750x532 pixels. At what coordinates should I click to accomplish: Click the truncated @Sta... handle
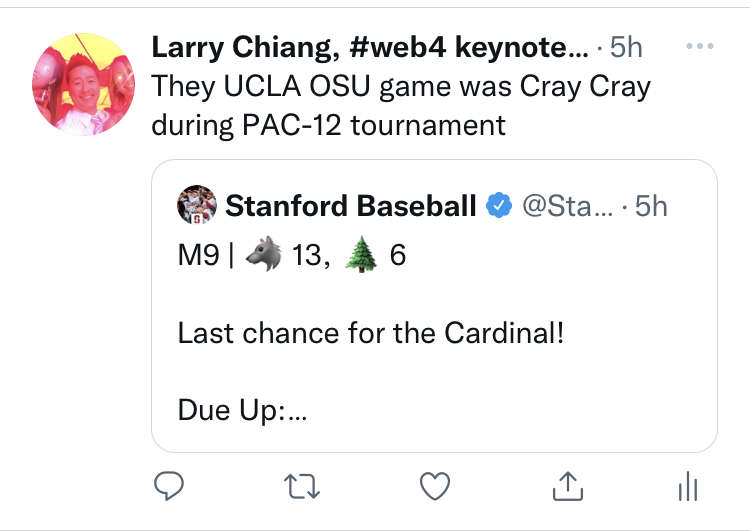pyautogui.click(x=564, y=206)
